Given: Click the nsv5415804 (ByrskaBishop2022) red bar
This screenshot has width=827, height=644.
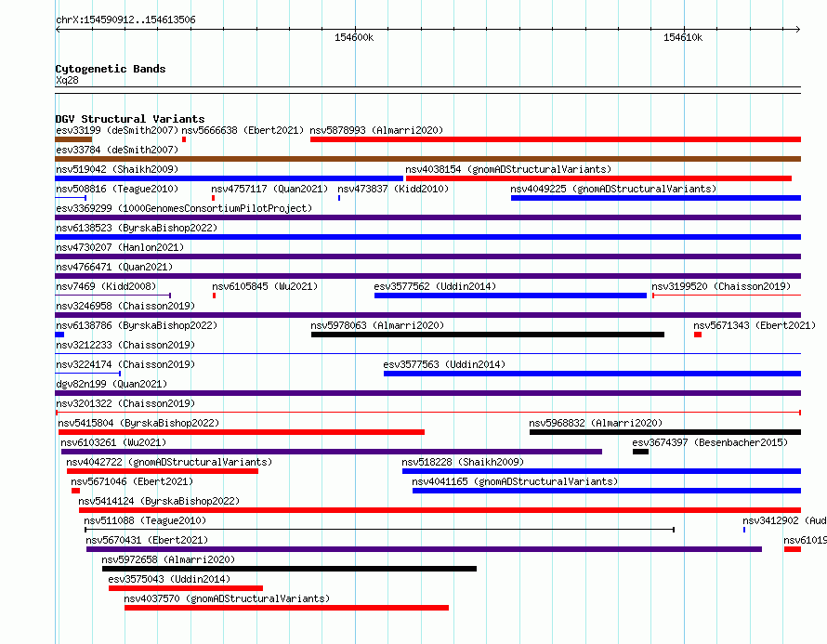Looking at the screenshot, I should (242, 432).
